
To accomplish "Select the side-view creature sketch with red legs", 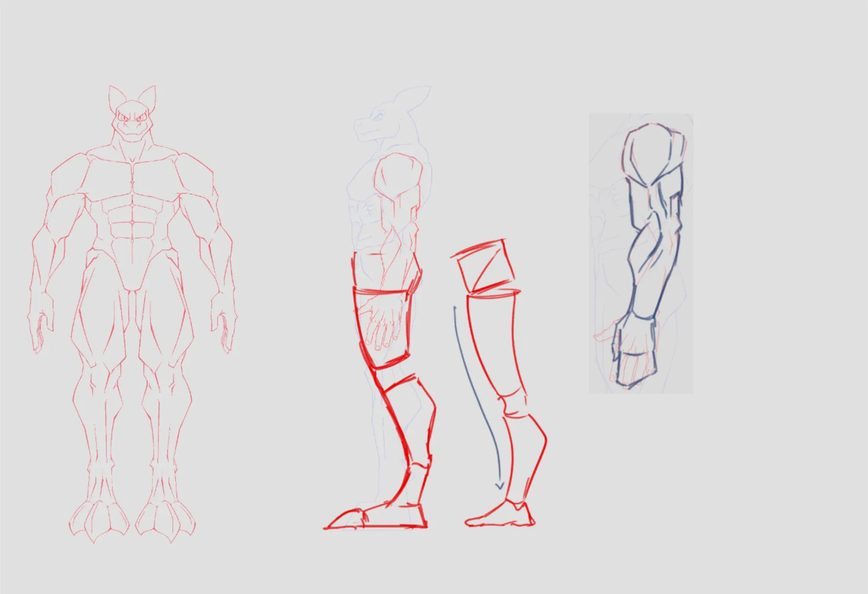I will tap(380, 308).
